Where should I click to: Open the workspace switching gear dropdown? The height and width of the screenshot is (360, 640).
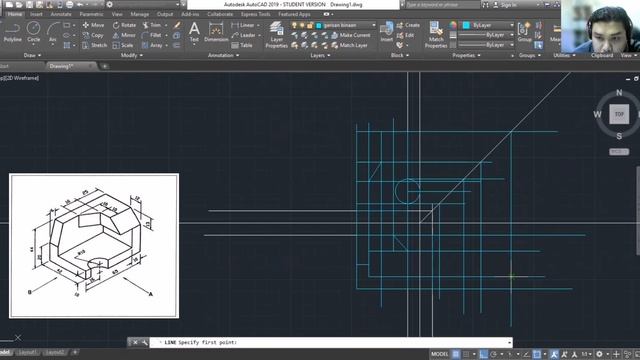[599, 354]
